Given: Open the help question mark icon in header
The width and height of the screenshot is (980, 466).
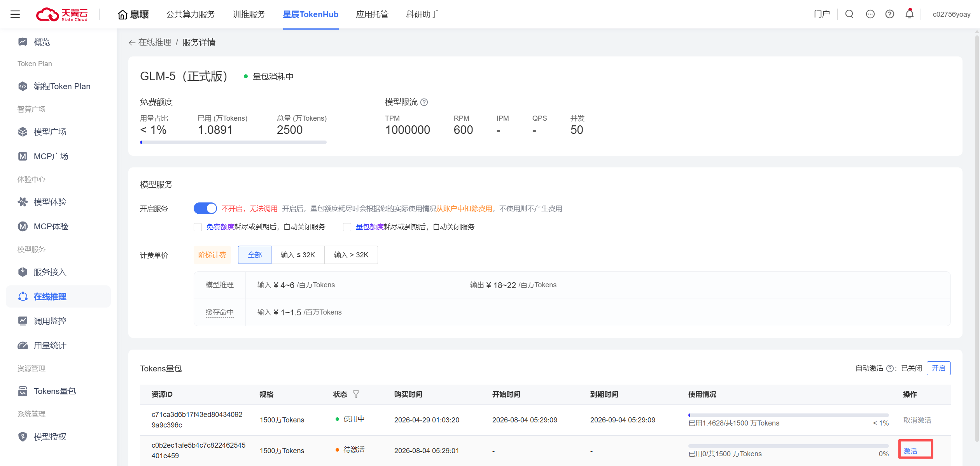Looking at the screenshot, I should click(x=890, y=14).
